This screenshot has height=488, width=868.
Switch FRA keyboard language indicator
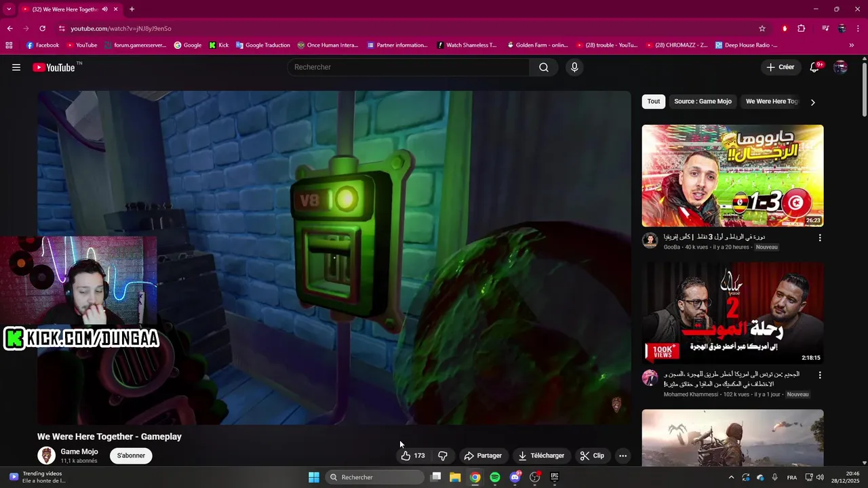tap(792, 477)
